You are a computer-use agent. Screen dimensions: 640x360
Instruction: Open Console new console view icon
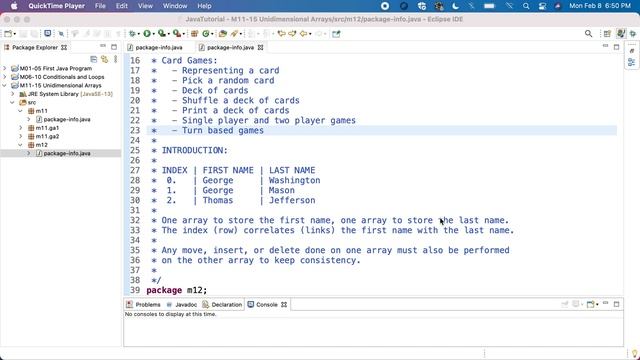[590, 304]
